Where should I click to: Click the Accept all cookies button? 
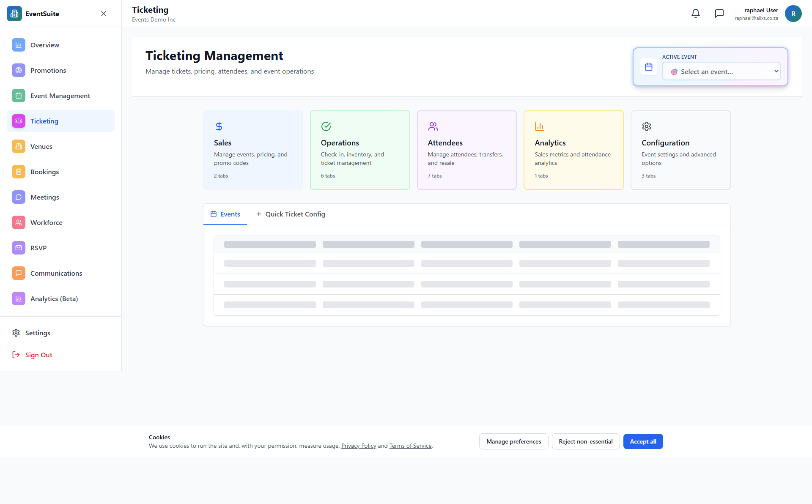click(643, 441)
